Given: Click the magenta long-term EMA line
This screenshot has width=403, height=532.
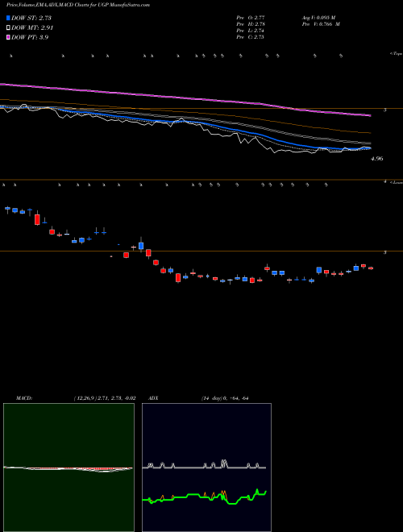Looking at the screenshot, I should [185, 98].
